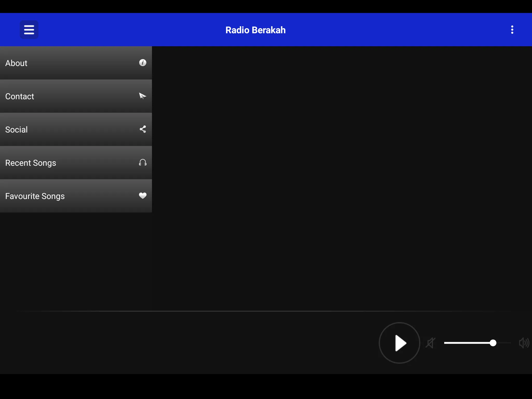Toggle the side navigation drawer
Image resolution: width=532 pixels, height=399 pixels.
(29, 30)
